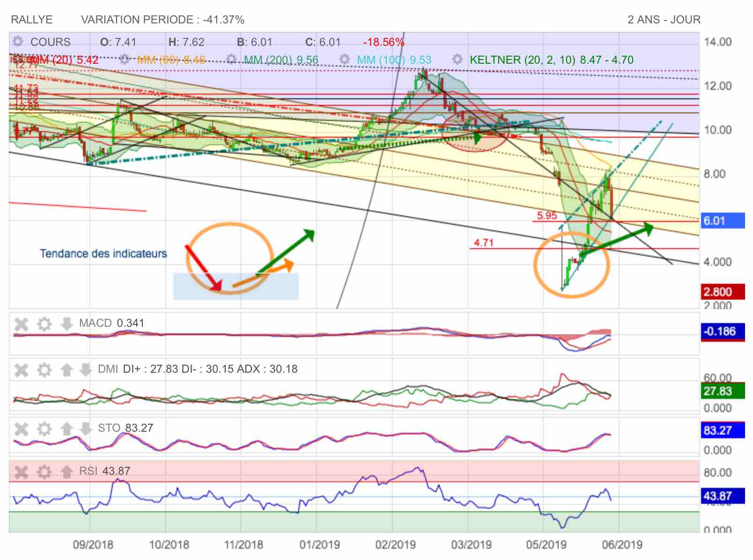Move DMI panel up with arrow
753x560 pixels.
pos(66,370)
